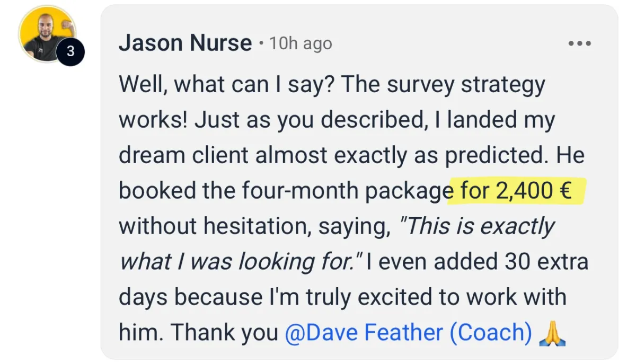The width and height of the screenshot is (636, 364).
Task: Click the yellow highlighted "for 2,400 €" text
Action: [x=516, y=191]
